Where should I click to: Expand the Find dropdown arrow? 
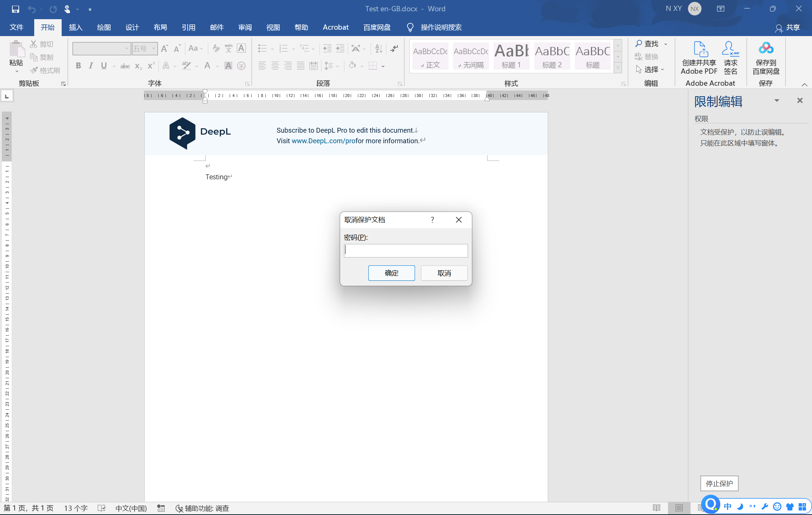pos(666,44)
